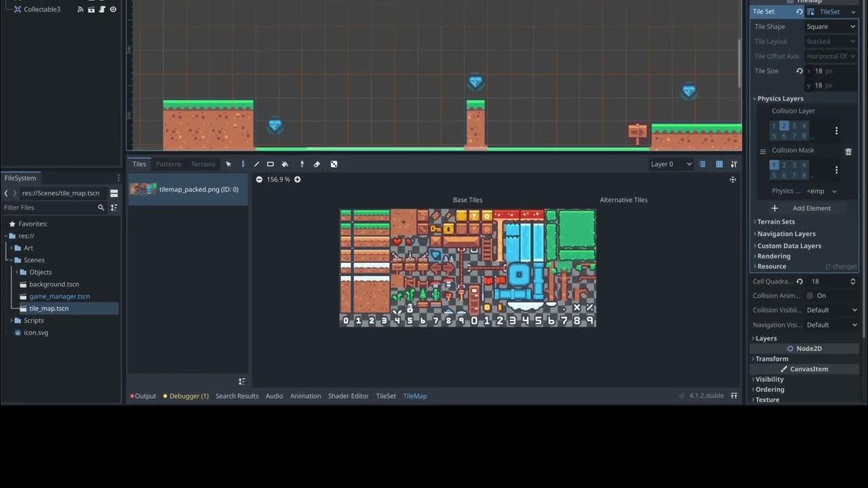Activate the Rectangle paint tool

[271, 164]
